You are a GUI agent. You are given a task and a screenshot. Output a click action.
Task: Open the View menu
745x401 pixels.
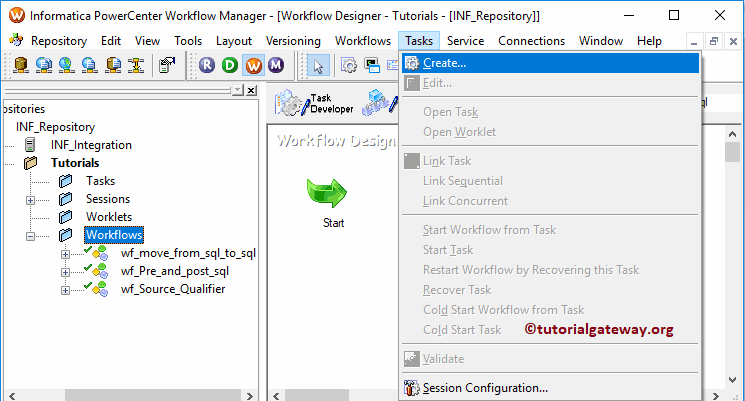click(147, 41)
